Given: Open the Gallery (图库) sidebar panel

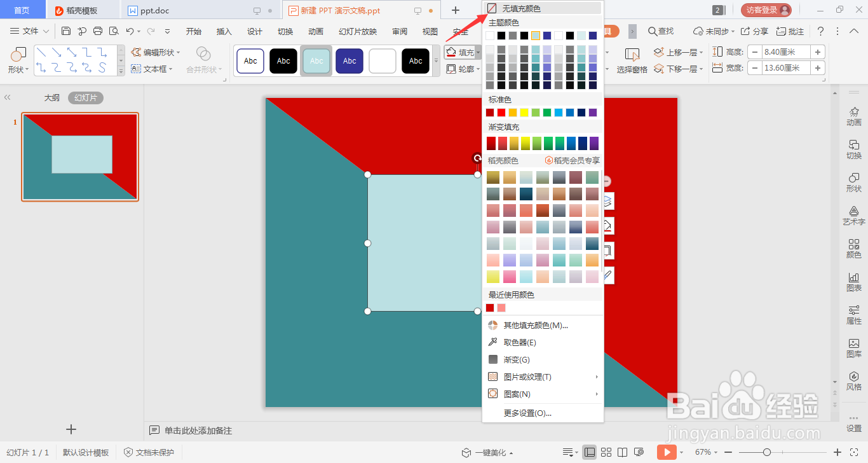Looking at the screenshot, I should pyautogui.click(x=854, y=347).
